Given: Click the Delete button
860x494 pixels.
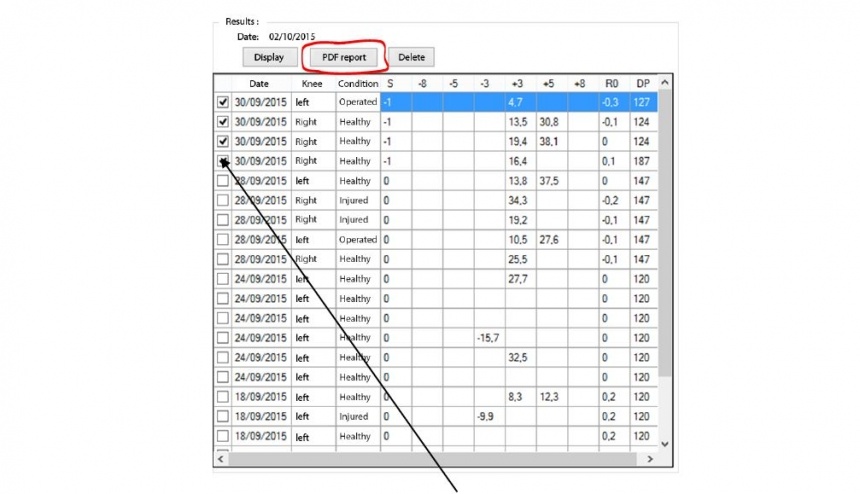Looking at the screenshot, I should [411, 58].
